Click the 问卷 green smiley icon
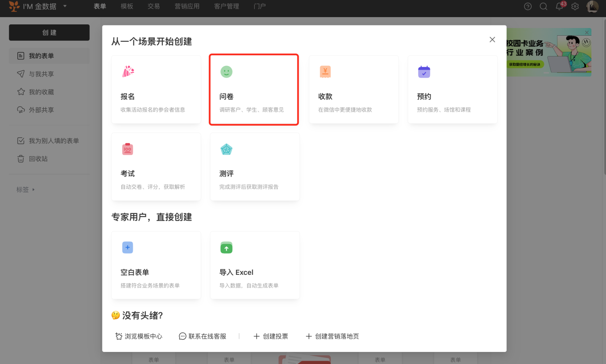The image size is (606, 364). click(x=226, y=72)
